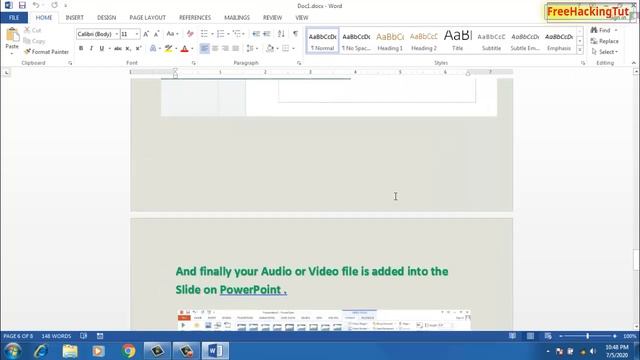Open Windows Start menu
640x360 pixels.
[x=13, y=351]
